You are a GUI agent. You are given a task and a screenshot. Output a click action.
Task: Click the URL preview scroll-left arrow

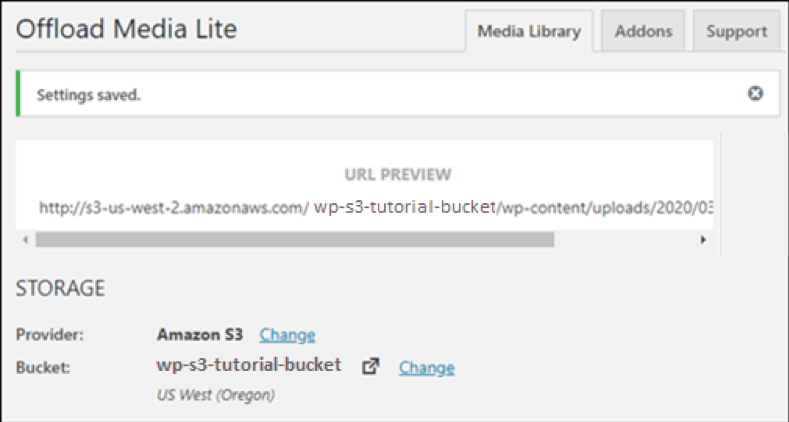25,240
